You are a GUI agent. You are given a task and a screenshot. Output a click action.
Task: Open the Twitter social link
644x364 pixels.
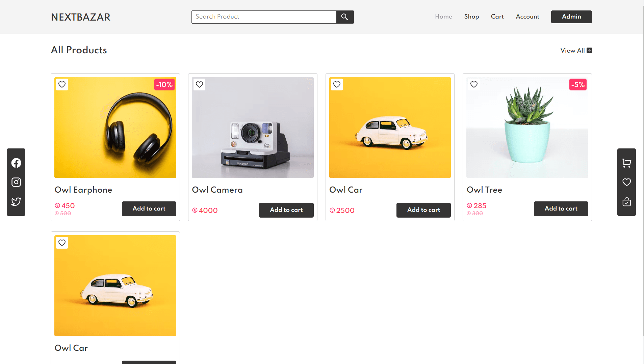tap(16, 201)
